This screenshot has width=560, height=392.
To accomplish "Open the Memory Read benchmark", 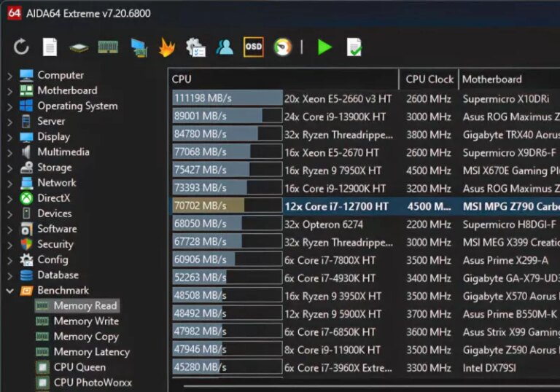I will click(77, 305).
